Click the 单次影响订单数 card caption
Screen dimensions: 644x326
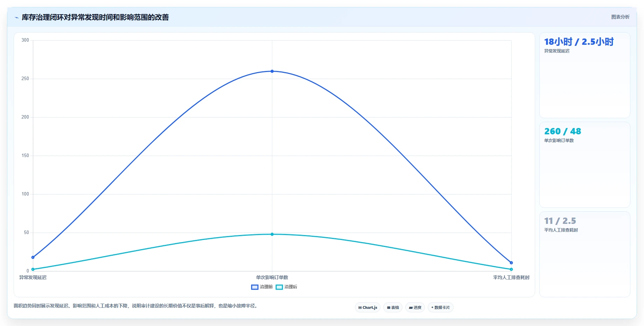click(559, 141)
